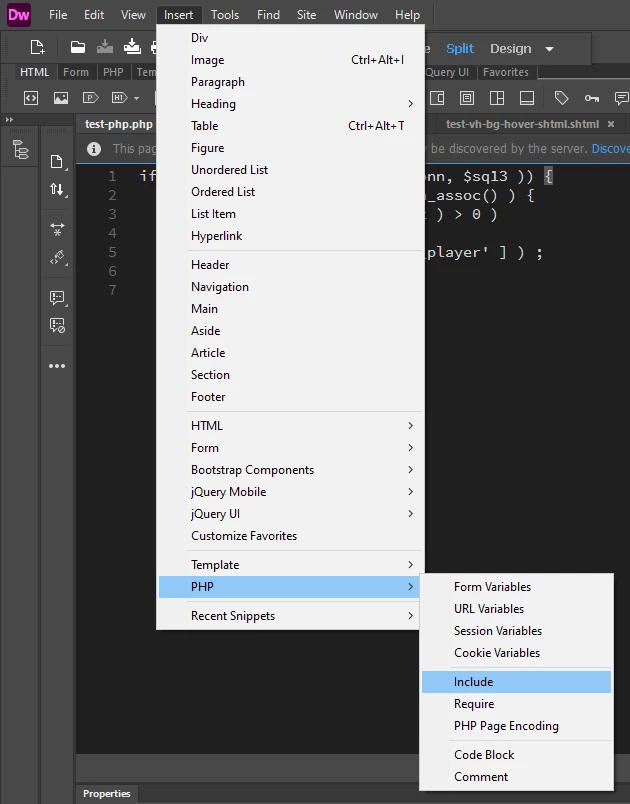Open the File menu
This screenshot has height=804, width=630.
(58, 15)
